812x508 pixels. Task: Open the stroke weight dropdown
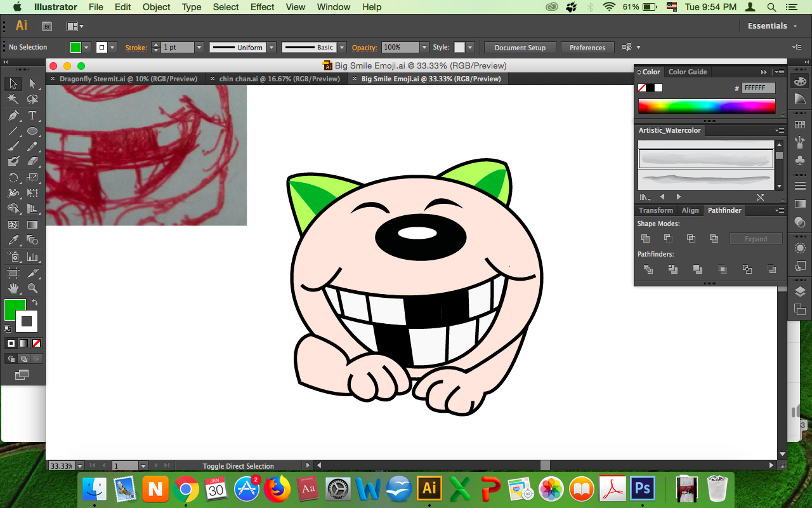(199, 48)
